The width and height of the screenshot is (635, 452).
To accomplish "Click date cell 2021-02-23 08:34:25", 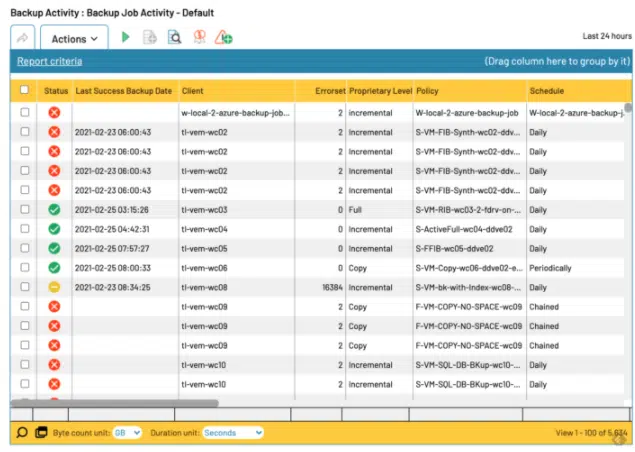I will click(x=113, y=288).
